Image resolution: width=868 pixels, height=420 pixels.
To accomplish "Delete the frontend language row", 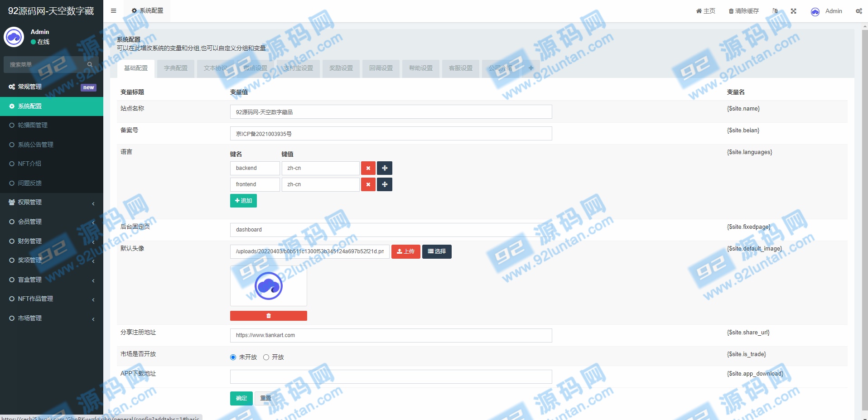I will (368, 184).
